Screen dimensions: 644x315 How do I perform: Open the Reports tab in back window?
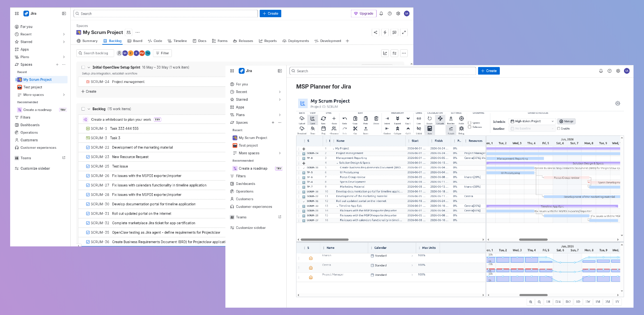pos(268,41)
